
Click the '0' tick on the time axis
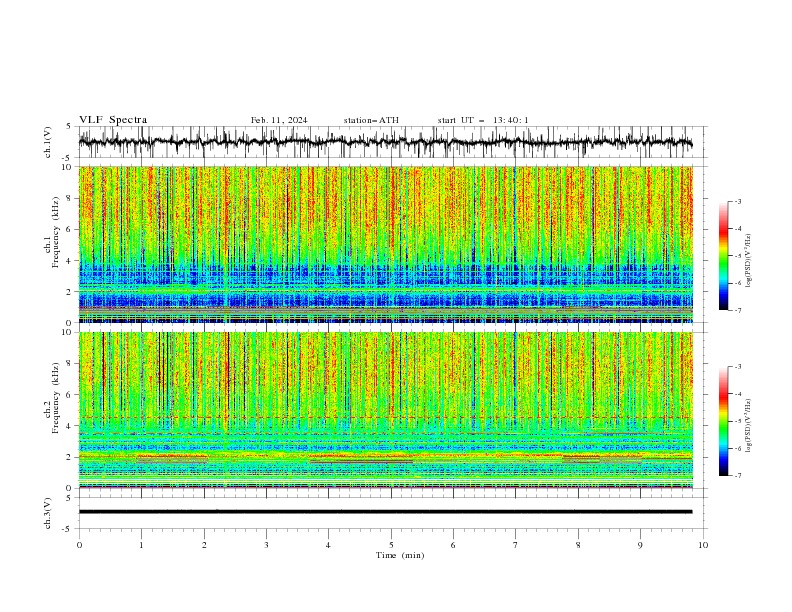[x=79, y=545]
